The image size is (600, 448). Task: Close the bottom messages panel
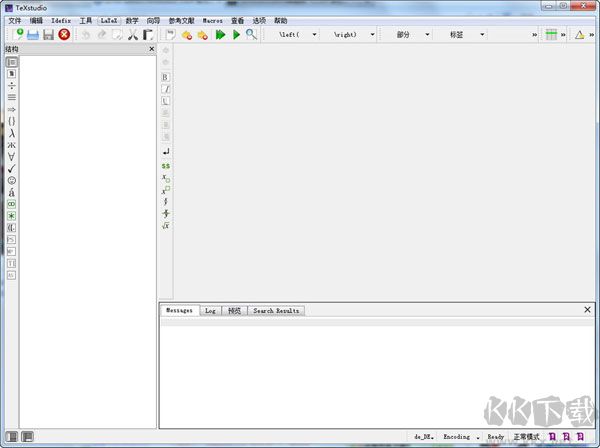click(587, 310)
